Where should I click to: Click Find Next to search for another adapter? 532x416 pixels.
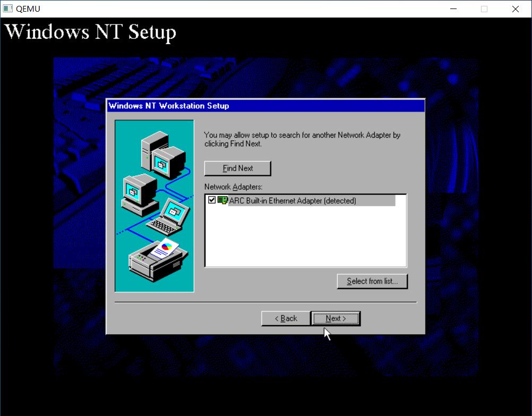point(237,168)
